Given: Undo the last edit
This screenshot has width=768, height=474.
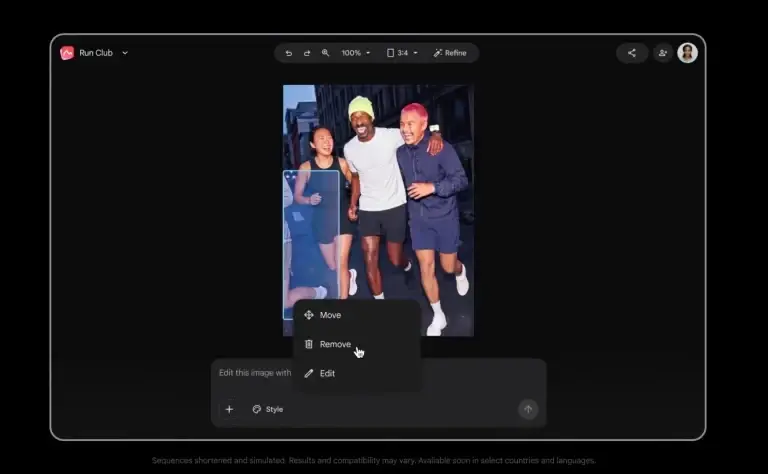Looking at the screenshot, I should tap(288, 53).
